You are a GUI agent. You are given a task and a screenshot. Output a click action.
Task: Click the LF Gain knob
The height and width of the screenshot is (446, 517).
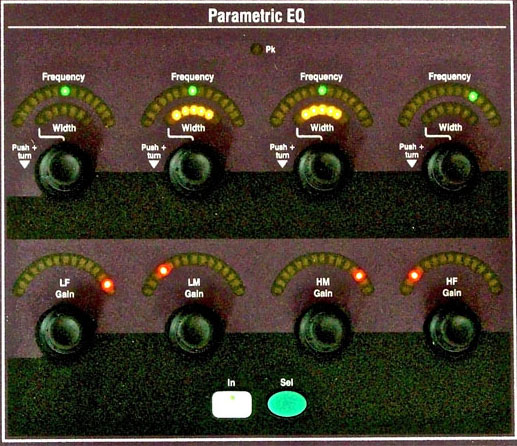pyautogui.click(x=63, y=330)
